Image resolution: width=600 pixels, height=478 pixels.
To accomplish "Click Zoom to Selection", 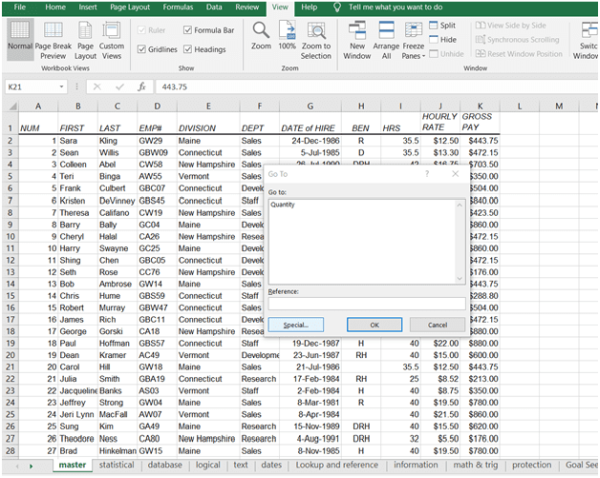I will (x=316, y=38).
